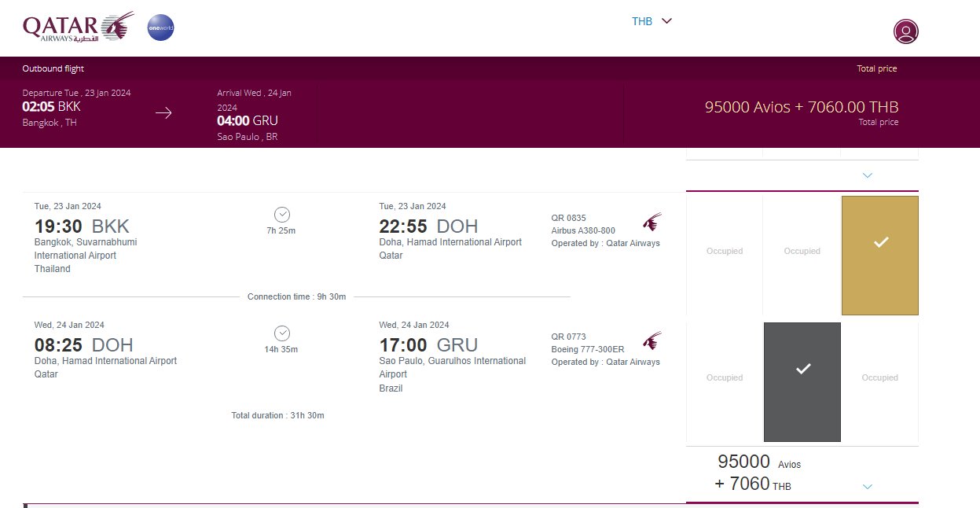Screen dimensions: 980x508
Task: Expand the 14h 35m flight details chevron
Action: pyautogui.click(x=282, y=333)
